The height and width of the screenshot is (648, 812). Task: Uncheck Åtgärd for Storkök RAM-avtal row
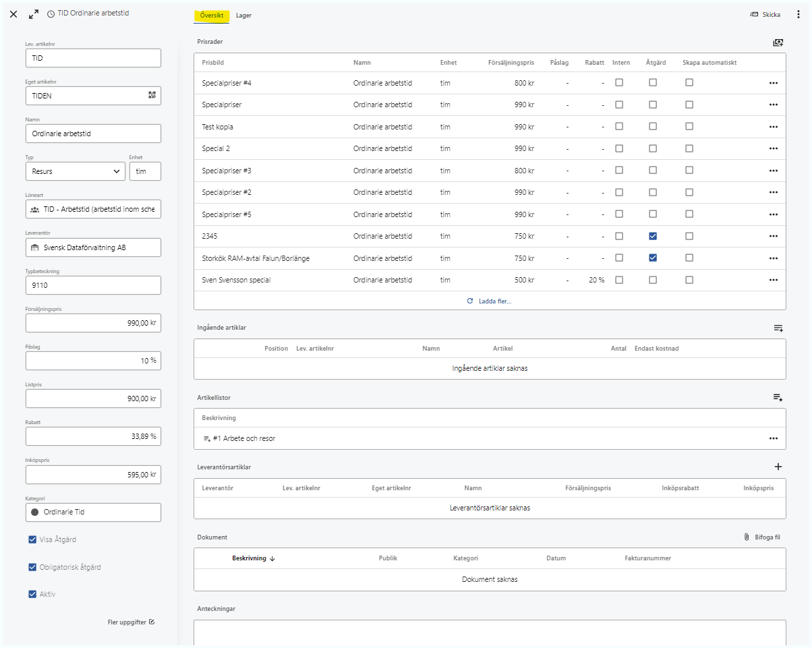(653, 258)
